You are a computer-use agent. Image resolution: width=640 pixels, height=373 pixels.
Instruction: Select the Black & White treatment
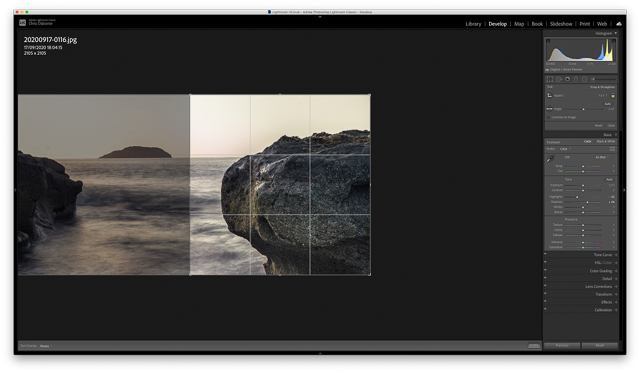tap(605, 142)
